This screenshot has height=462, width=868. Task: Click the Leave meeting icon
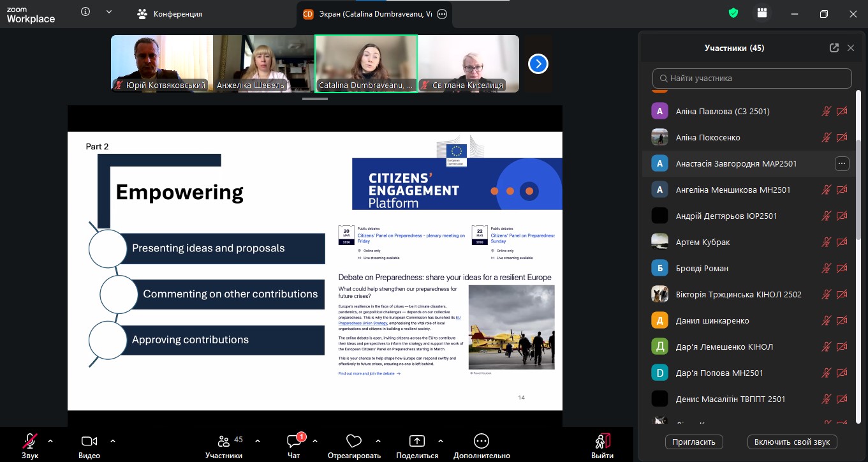click(x=602, y=441)
